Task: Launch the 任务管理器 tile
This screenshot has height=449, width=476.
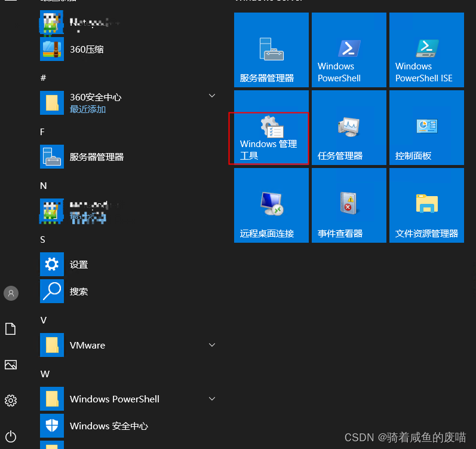Action: point(349,127)
